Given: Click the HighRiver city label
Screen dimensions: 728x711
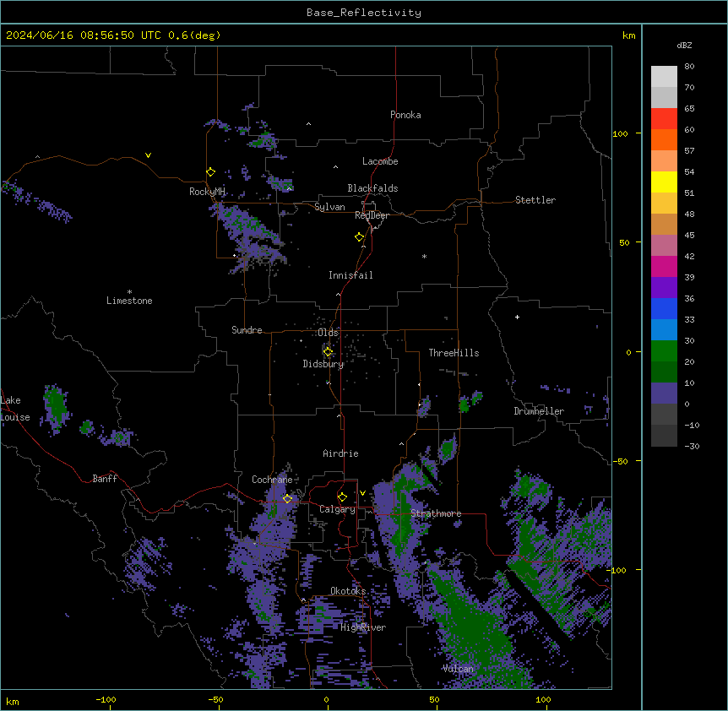Looking at the screenshot, I should (363, 627).
